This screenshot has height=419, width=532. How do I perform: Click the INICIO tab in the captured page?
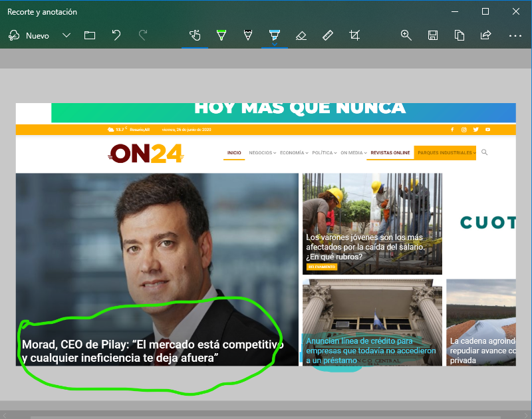pos(234,153)
